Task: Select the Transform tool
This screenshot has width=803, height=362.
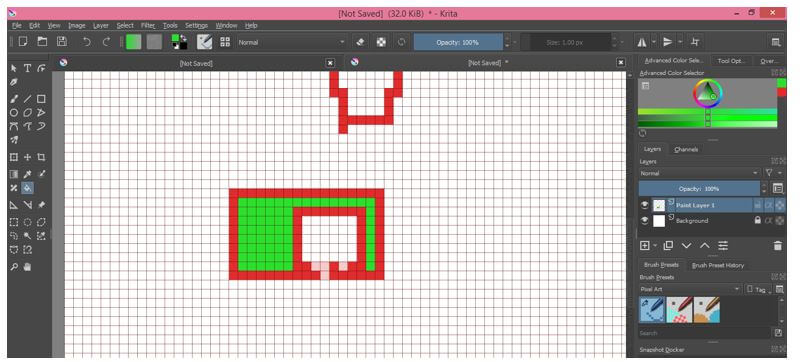Action: (14, 157)
